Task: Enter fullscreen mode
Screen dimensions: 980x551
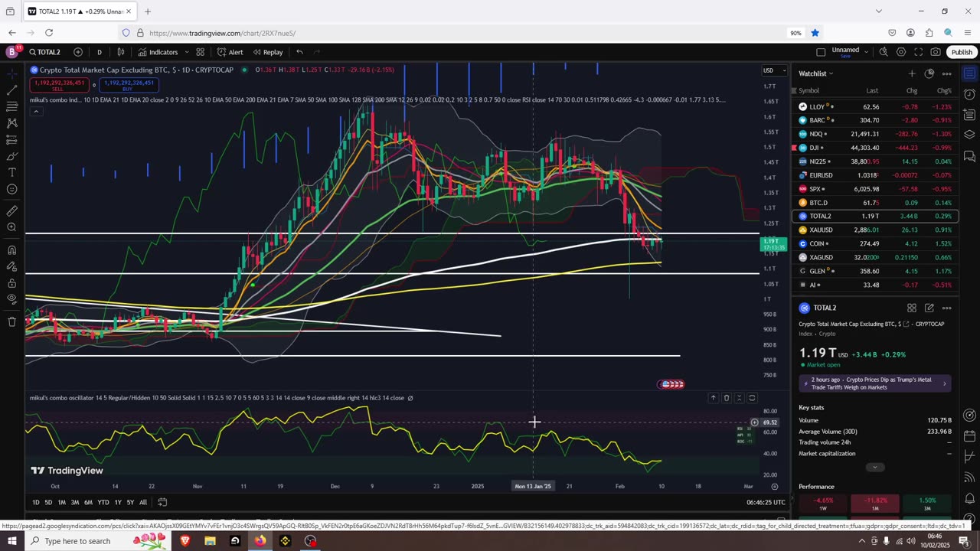Action: click(919, 52)
